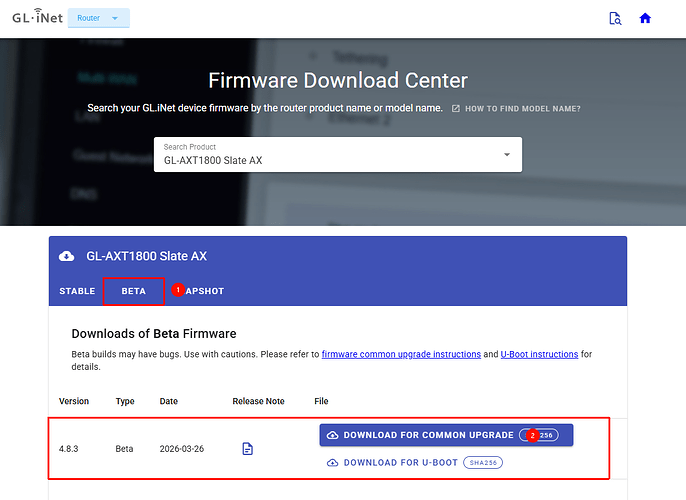Open the U-Boot instructions link

coord(539,354)
